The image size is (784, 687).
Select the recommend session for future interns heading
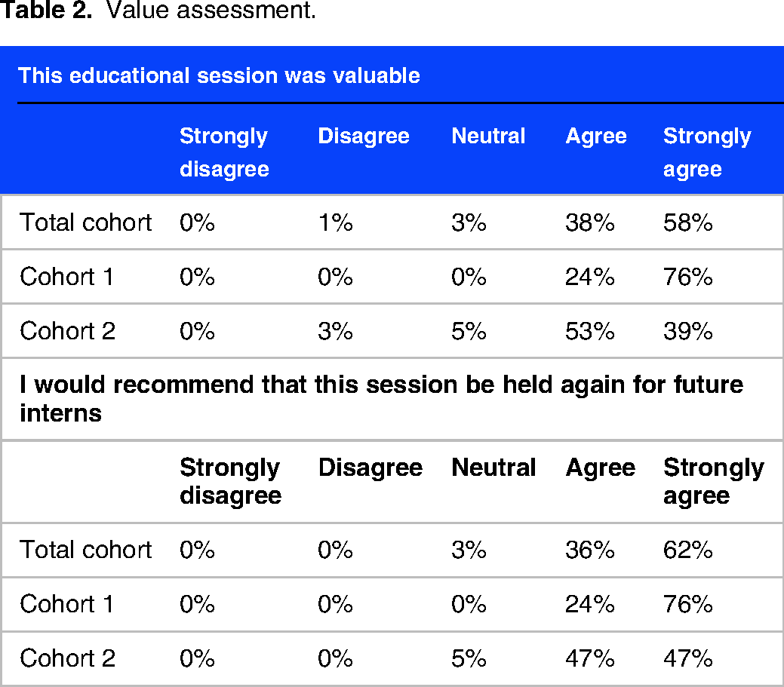pos(382,399)
